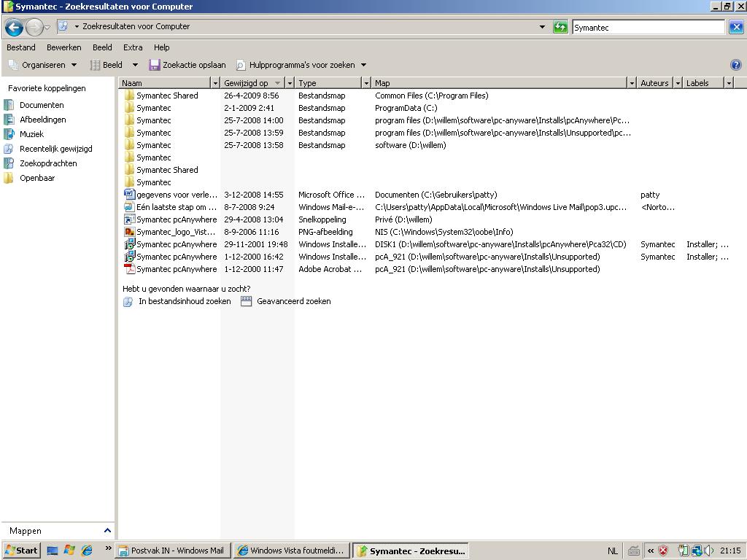This screenshot has width=747, height=560.
Task: Click the NL language indicator in taskbar
Action: pos(613,551)
